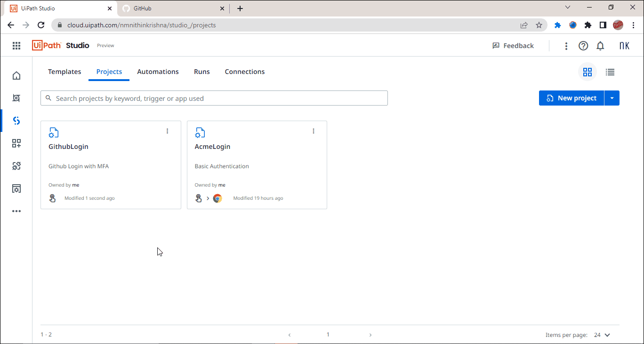Screen dimensions: 644x344
Task: Share this page icon in address bar
Action: point(524,25)
